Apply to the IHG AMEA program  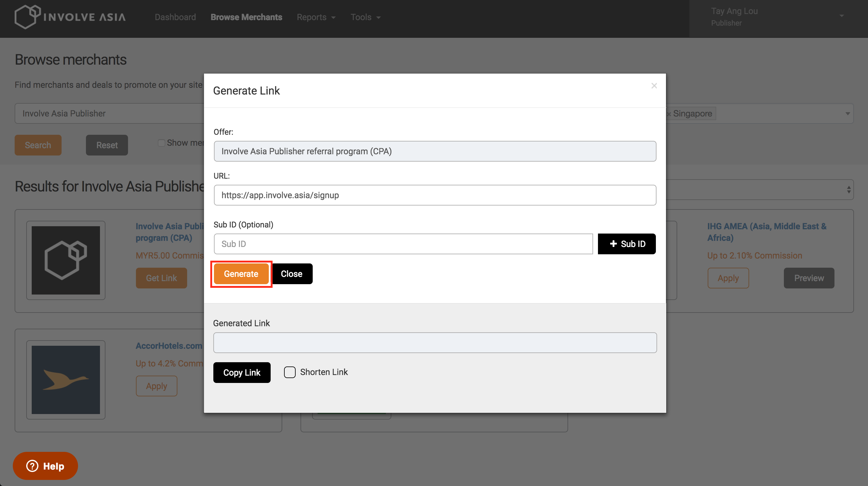728,278
